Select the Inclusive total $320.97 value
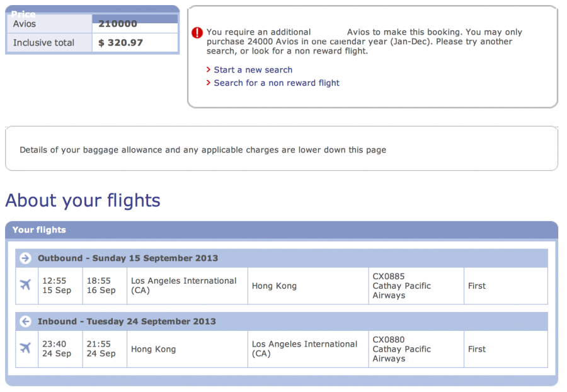The height and width of the screenshot is (392, 567). click(x=121, y=43)
